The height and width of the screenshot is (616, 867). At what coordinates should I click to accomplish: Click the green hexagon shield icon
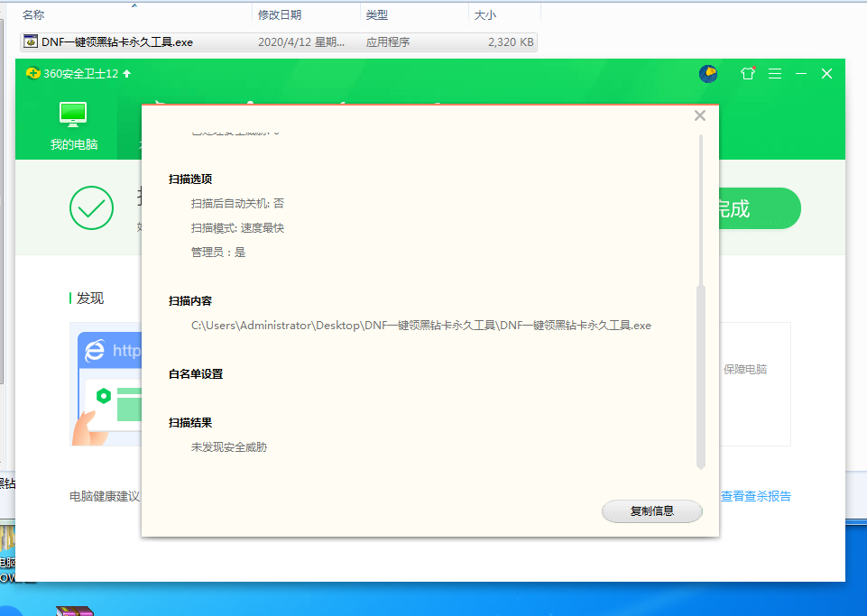104,396
